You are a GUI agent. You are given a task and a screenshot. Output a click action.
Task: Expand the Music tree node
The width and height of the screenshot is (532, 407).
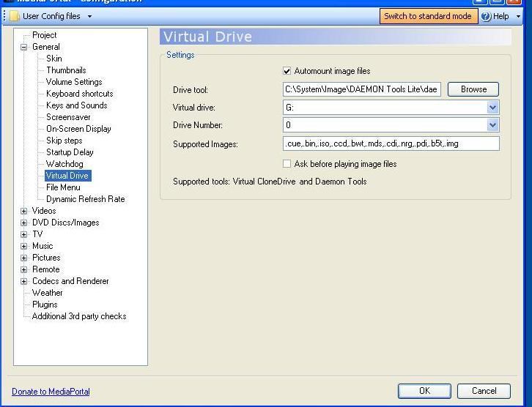[x=23, y=247]
